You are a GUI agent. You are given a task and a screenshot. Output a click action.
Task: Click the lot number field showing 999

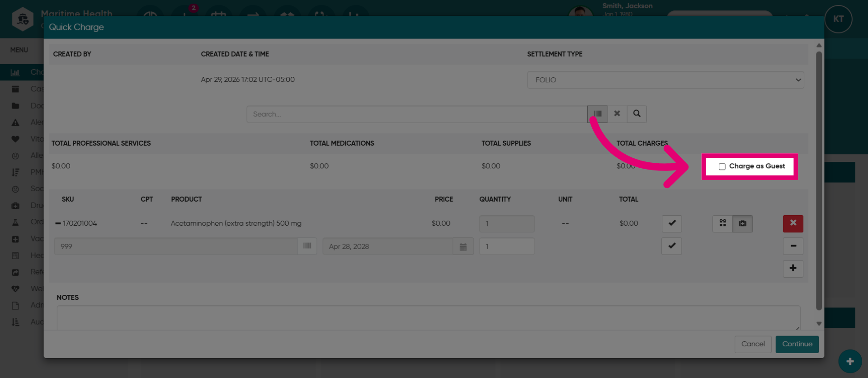coord(176,246)
